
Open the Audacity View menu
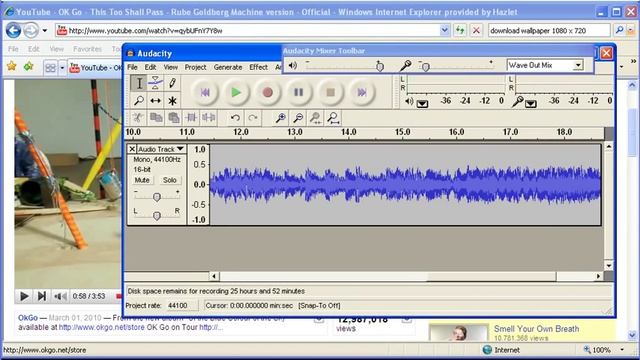[x=171, y=67]
